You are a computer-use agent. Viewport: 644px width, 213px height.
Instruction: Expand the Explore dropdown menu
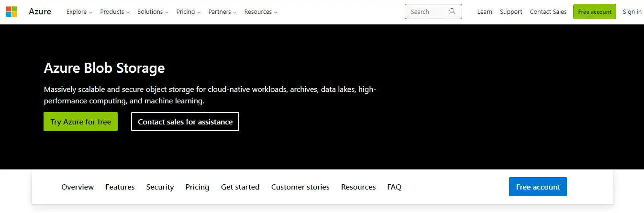pos(79,11)
